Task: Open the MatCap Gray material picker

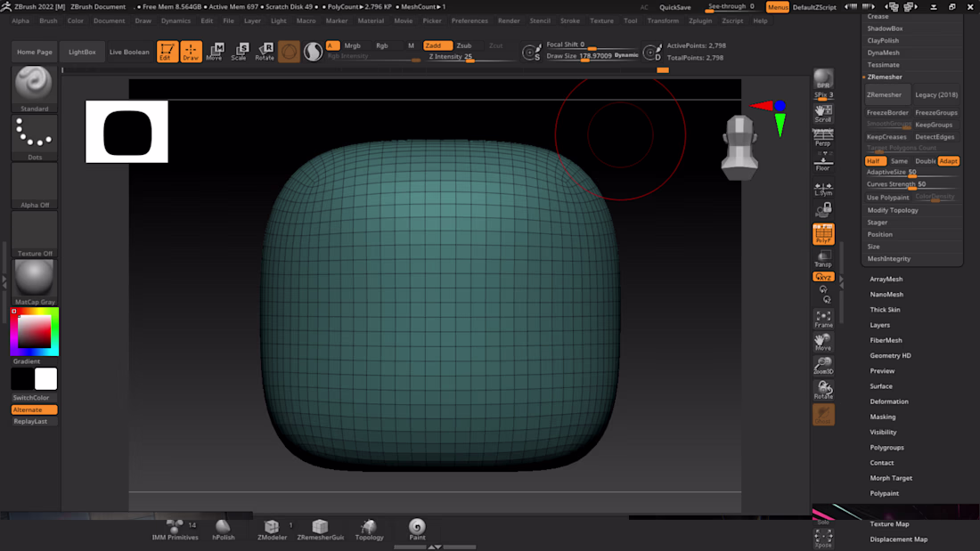Action: click(x=35, y=279)
